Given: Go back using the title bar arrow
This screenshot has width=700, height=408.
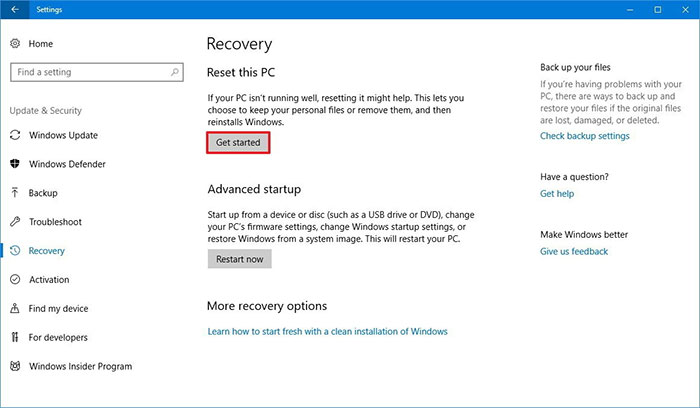Looking at the screenshot, I should (15, 9).
